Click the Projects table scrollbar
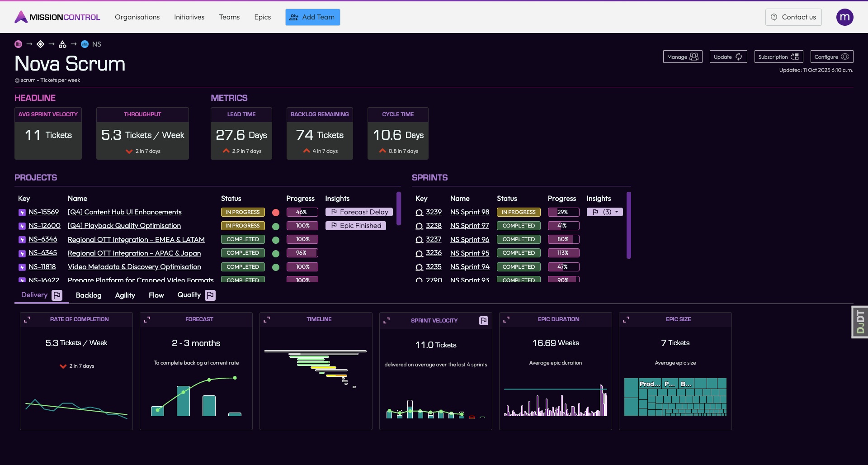 (x=398, y=209)
